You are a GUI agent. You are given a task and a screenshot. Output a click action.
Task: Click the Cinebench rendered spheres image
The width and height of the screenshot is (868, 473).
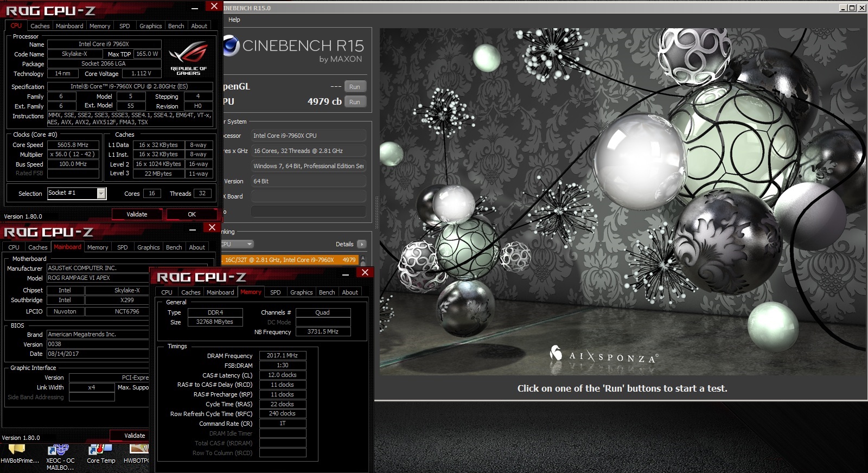click(622, 202)
